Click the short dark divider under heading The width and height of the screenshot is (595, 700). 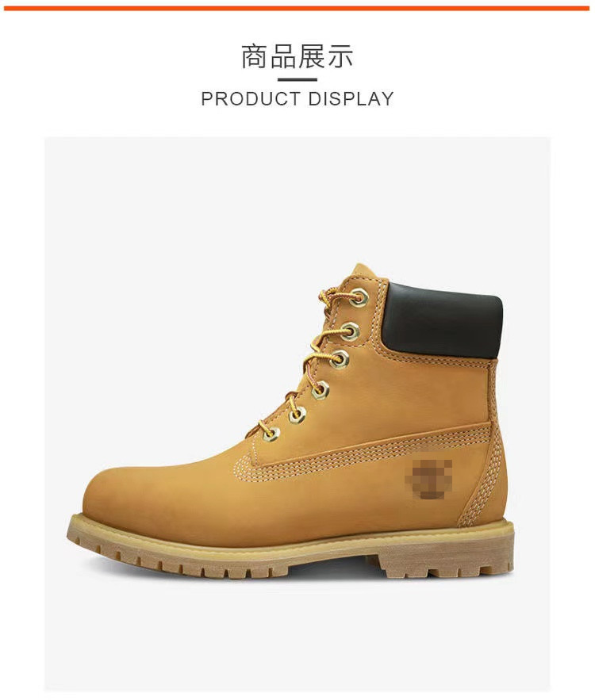pyautogui.click(x=297, y=80)
